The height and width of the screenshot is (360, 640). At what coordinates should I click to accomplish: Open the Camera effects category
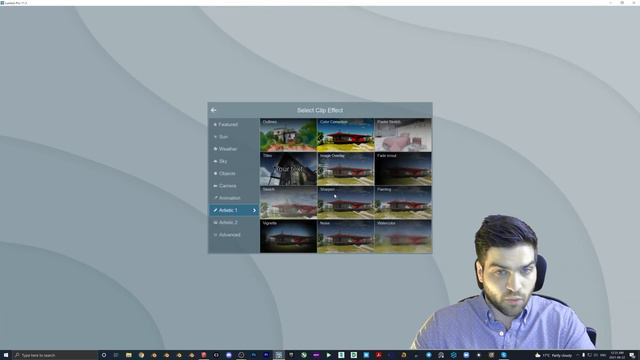click(233, 186)
